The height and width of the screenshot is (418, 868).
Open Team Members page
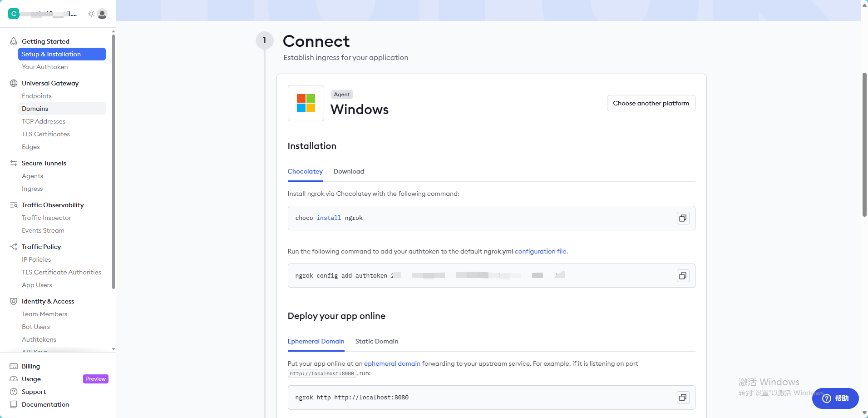coord(44,314)
